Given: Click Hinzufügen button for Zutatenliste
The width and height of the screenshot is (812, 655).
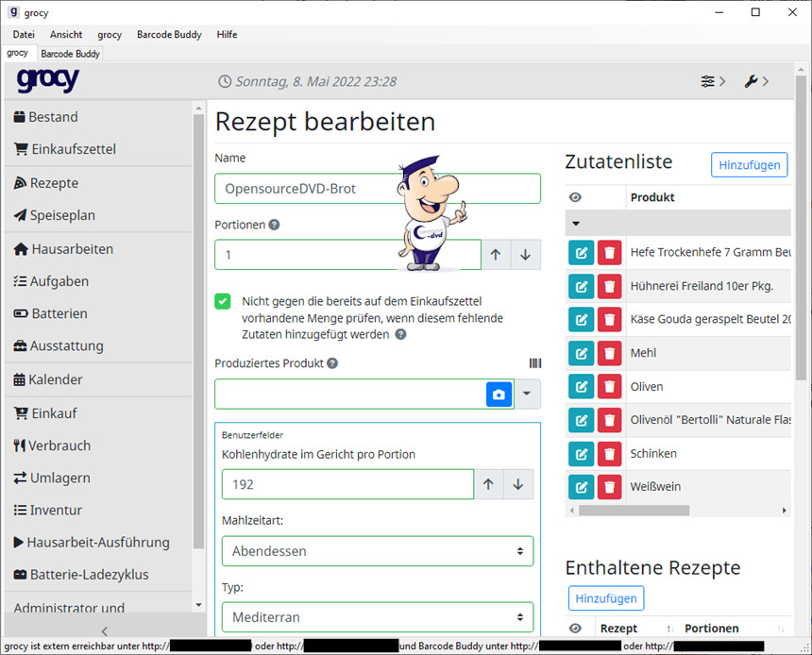Looking at the screenshot, I should click(749, 165).
